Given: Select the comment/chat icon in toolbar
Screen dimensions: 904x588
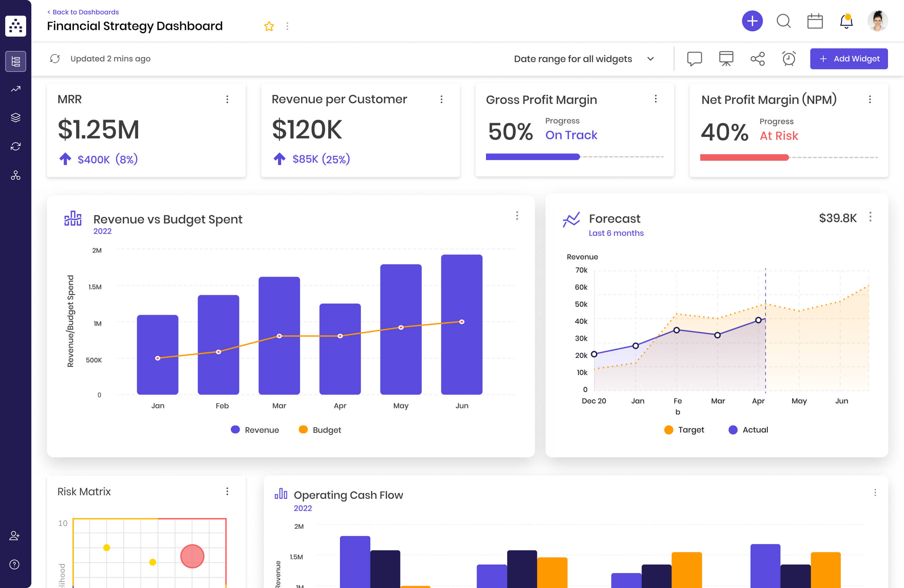Looking at the screenshot, I should [x=694, y=59].
